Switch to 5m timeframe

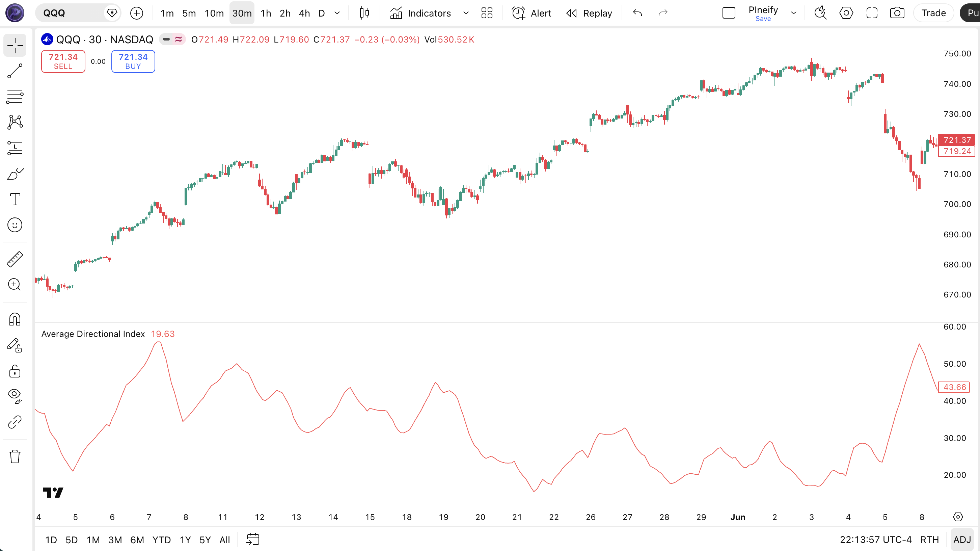(x=189, y=13)
